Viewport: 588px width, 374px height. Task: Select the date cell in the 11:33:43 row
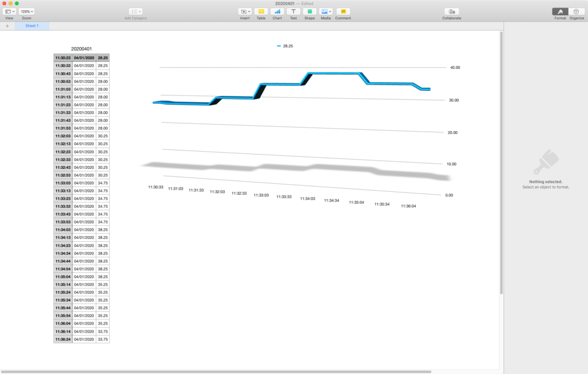(84, 214)
